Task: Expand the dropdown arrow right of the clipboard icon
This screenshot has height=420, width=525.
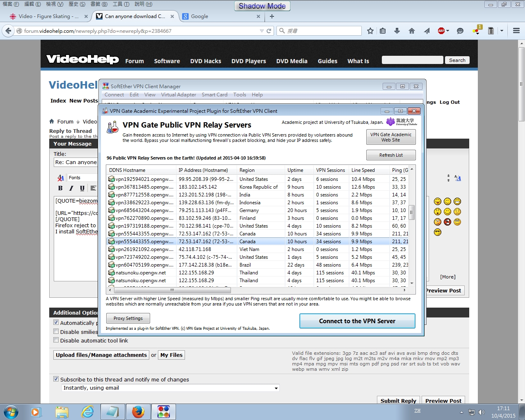Action: pos(502,31)
